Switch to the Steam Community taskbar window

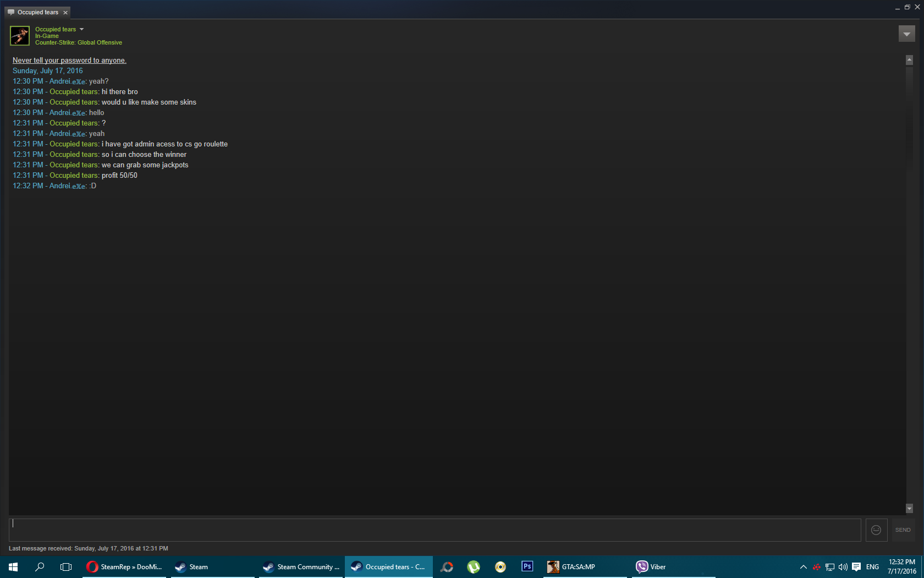pyautogui.click(x=301, y=567)
